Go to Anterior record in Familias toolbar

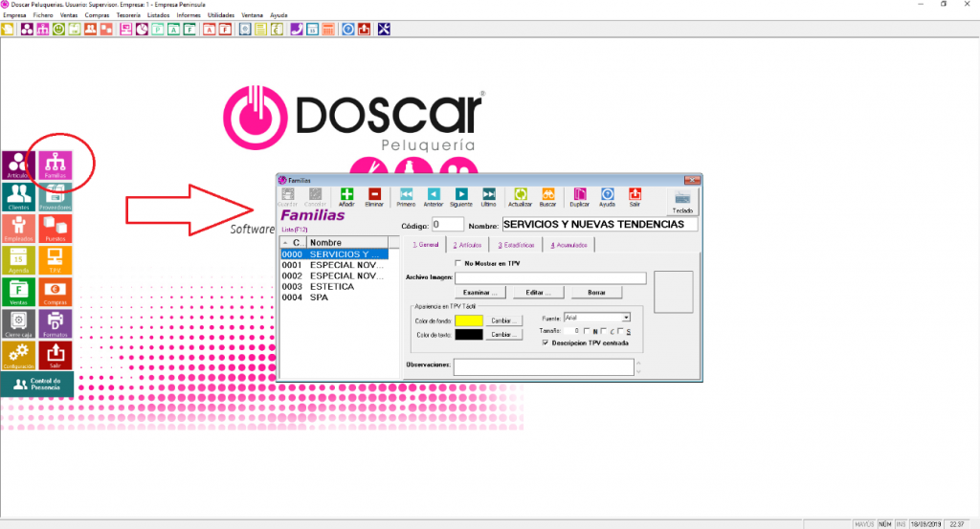click(x=434, y=197)
